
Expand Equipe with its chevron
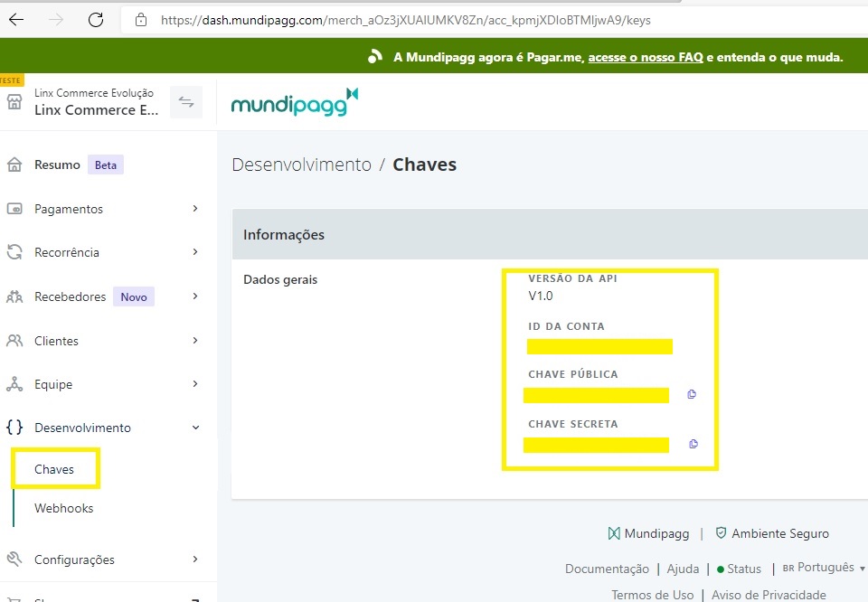195,383
